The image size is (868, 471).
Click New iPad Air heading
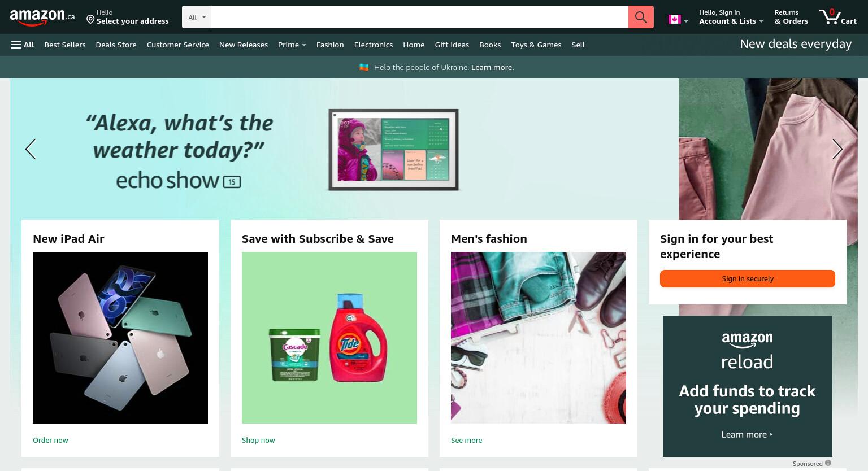coord(68,239)
